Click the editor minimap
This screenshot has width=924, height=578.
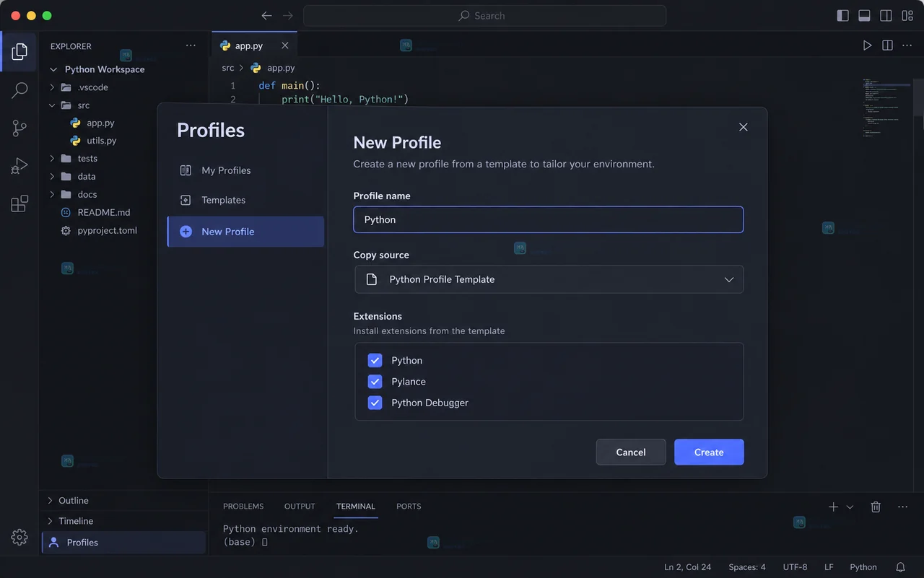pos(886,108)
